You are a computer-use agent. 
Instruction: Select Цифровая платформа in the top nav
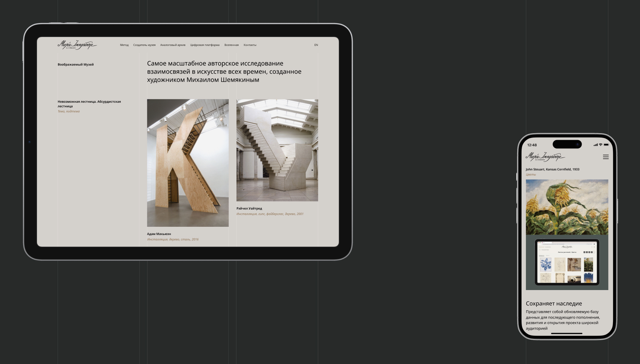(x=205, y=45)
